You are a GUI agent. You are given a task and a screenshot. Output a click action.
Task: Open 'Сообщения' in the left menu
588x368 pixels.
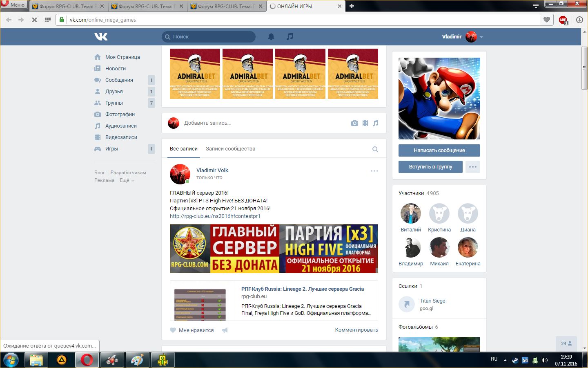(x=119, y=80)
